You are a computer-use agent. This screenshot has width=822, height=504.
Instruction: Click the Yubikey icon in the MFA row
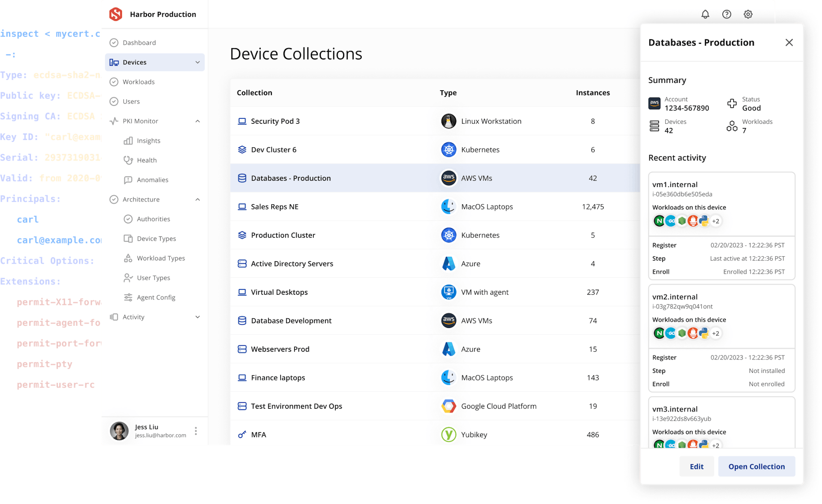448,434
